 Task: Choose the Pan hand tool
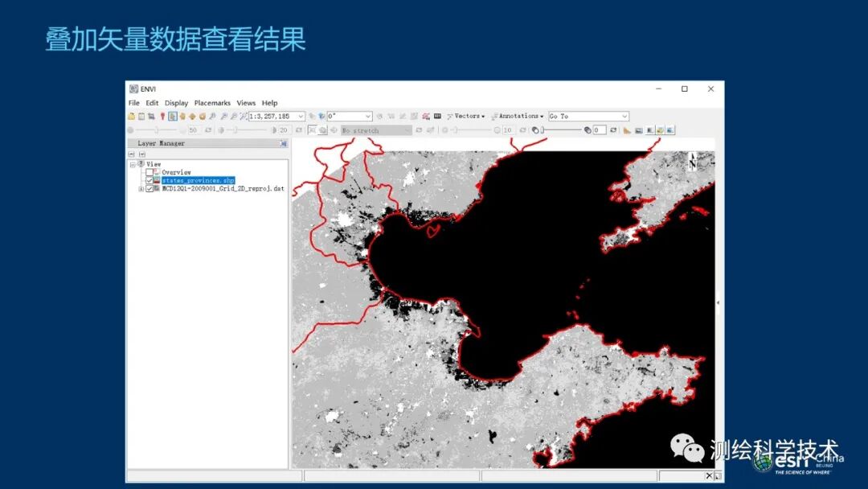pyautogui.click(x=182, y=117)
